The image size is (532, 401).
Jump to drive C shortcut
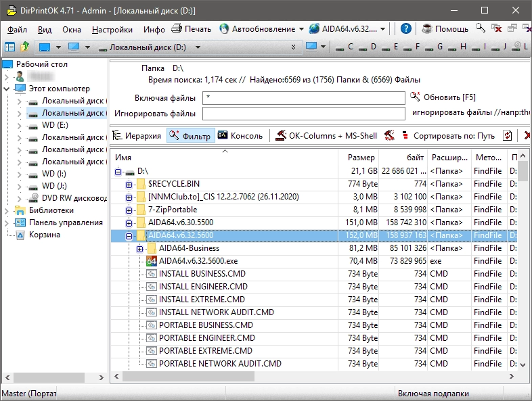[x=345, y=47]
